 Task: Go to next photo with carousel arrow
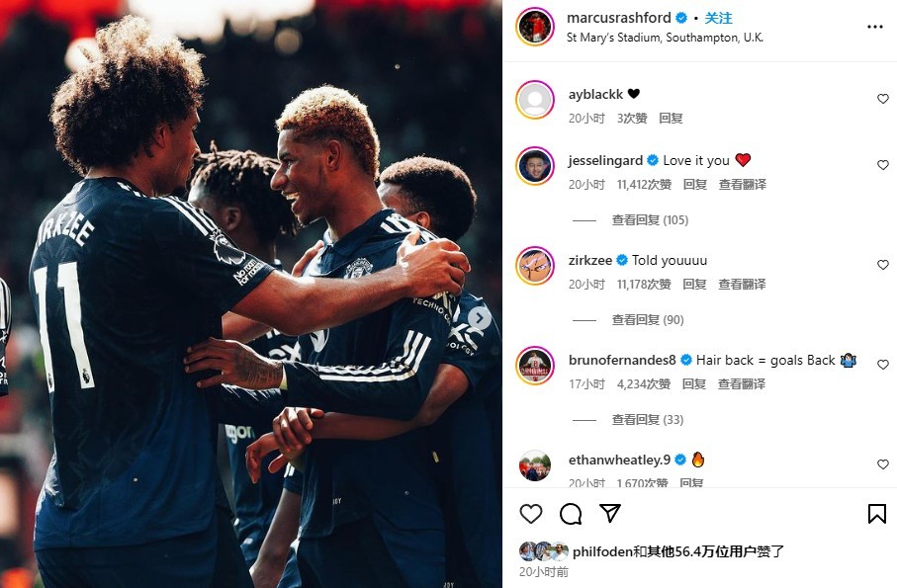coord(480,318)
